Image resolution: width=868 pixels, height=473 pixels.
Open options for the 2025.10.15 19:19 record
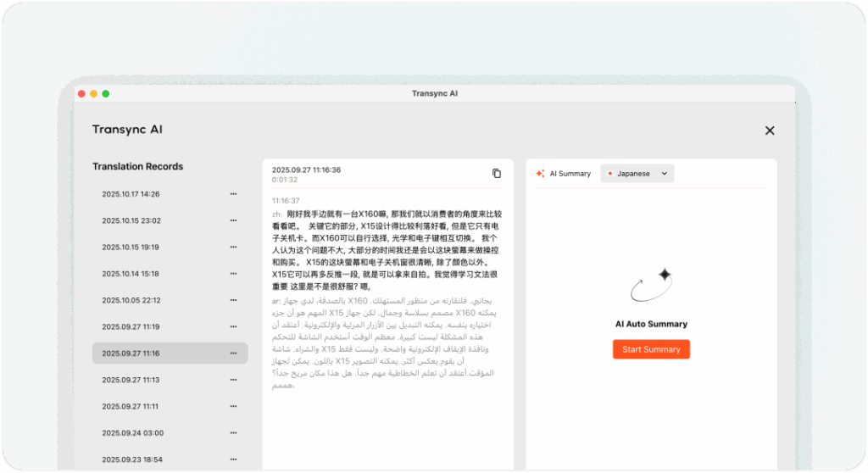point(233,247)
